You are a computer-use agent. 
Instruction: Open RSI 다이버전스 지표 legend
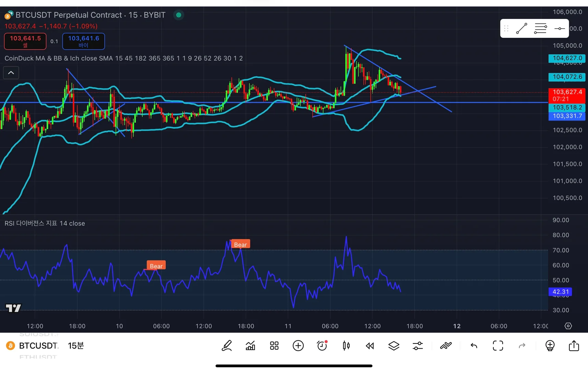(45, 223)
